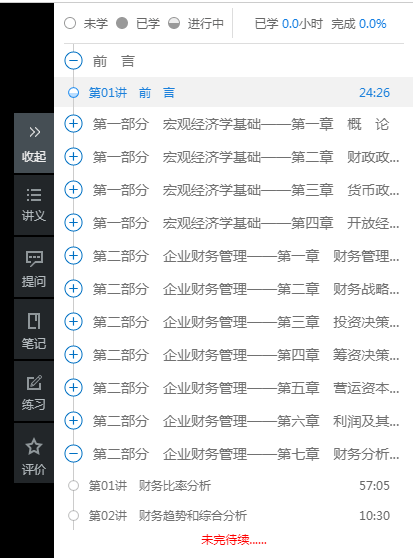Open the 讲义 handout list icon
The height and width of the screenshot is (558, 413).
tap(34, 205)
